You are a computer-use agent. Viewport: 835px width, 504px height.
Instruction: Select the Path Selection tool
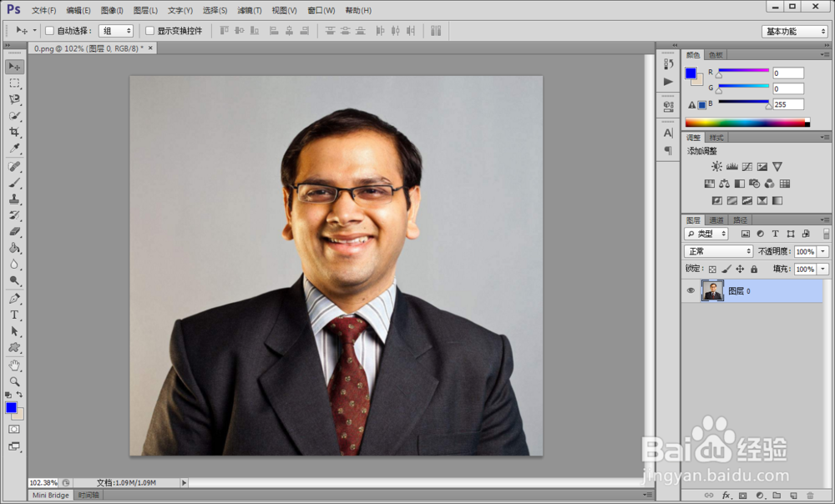[x=14, y=331]
